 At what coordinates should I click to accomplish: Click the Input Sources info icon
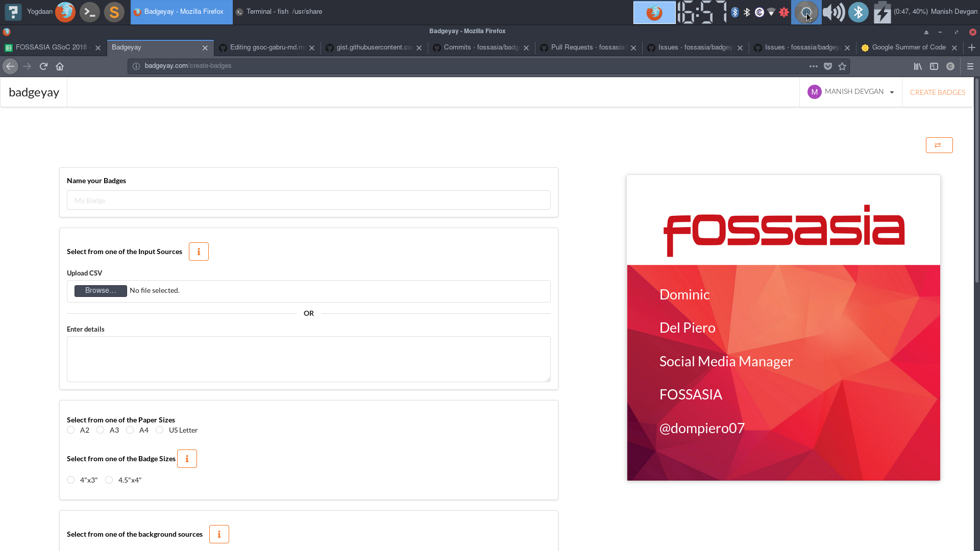[x=199, y=252]
